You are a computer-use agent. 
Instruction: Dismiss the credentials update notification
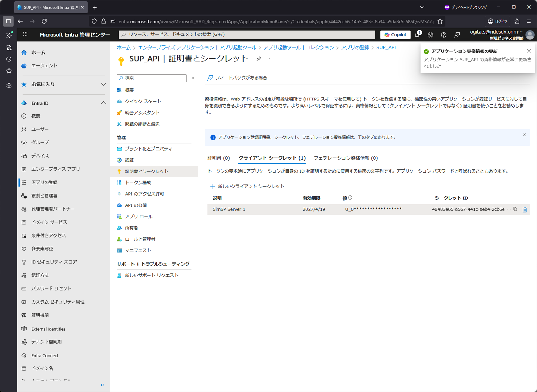click(529, 51)
